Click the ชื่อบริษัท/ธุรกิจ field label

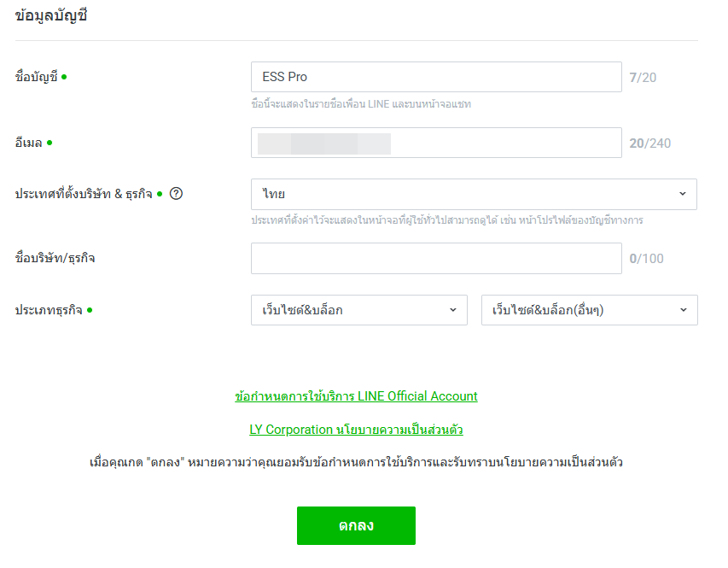(x=55, y=259)
